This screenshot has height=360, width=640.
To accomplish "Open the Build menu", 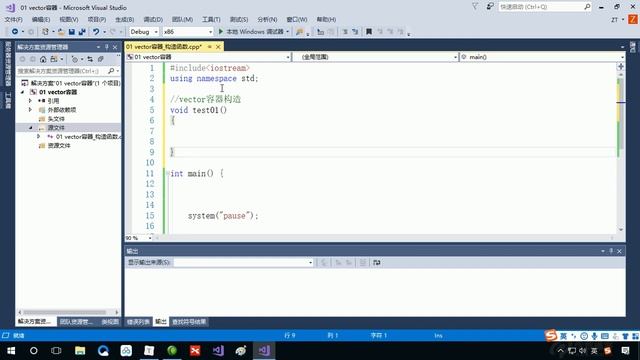I will tap(124, 19).
